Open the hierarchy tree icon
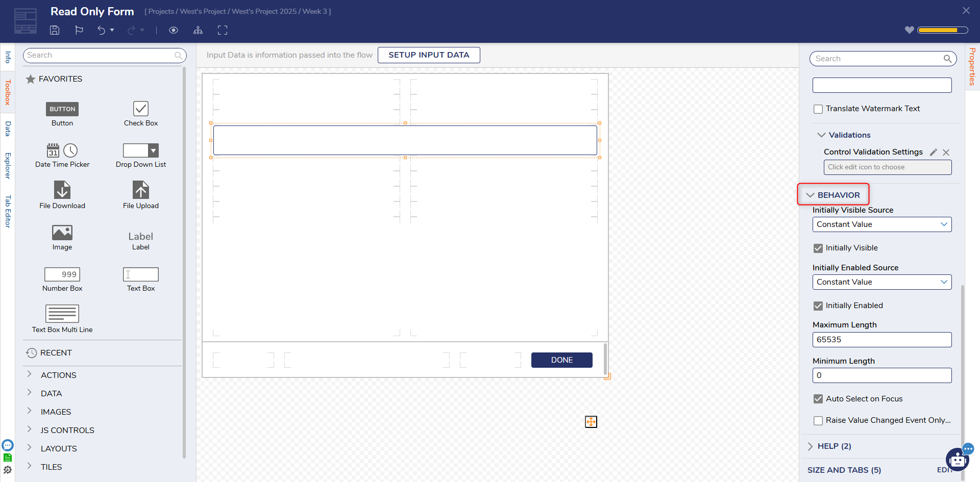 198,30
